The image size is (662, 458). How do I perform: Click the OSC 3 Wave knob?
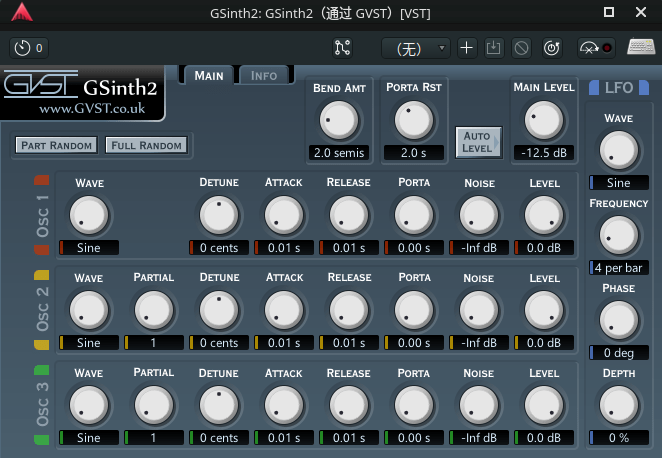pyautogui.click(x=89, y=405)
